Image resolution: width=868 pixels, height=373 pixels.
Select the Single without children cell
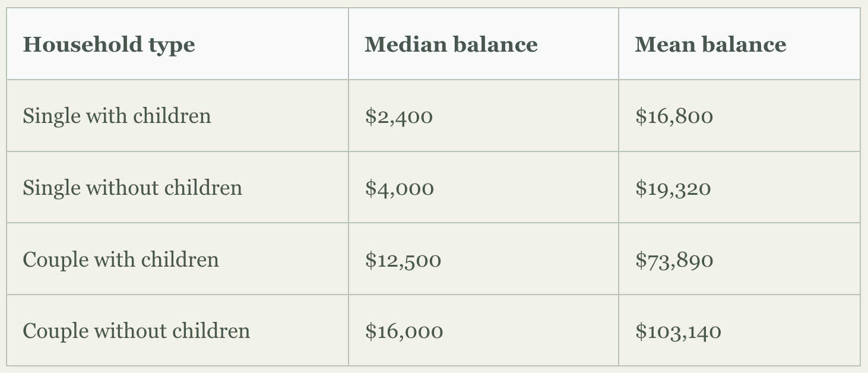178,188
